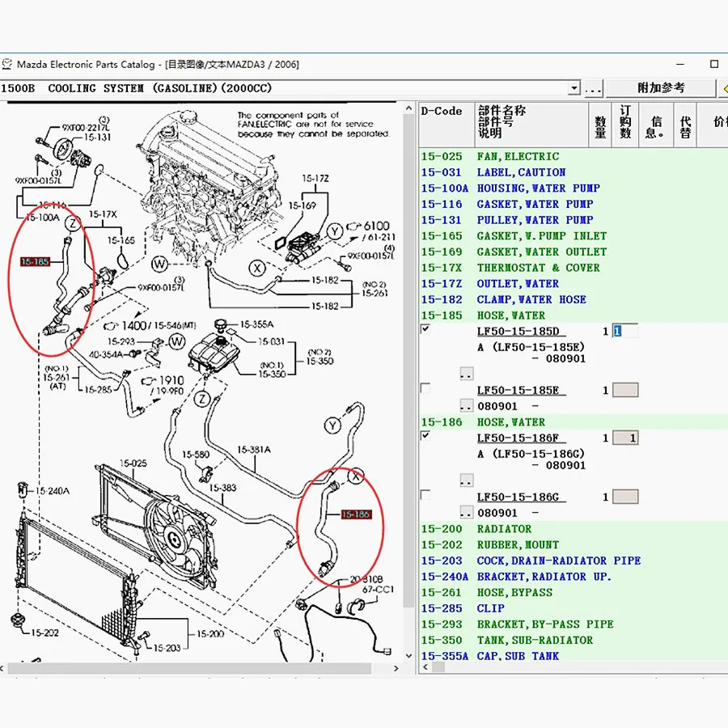Click diagram horizontal scrollbar right arrow
Viewport: 728px width, 728px height.
[x=396, y=669]
